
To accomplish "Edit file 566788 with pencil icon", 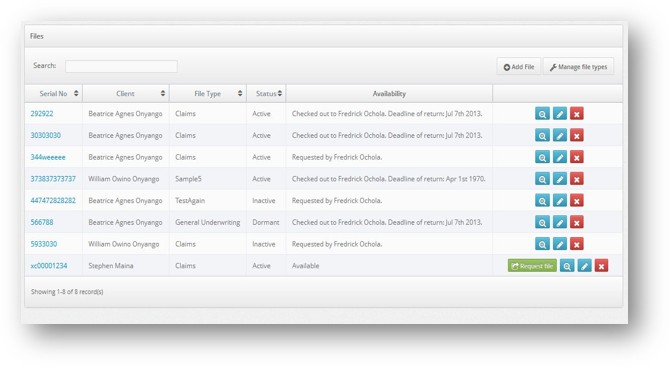I will pos(560,222).
